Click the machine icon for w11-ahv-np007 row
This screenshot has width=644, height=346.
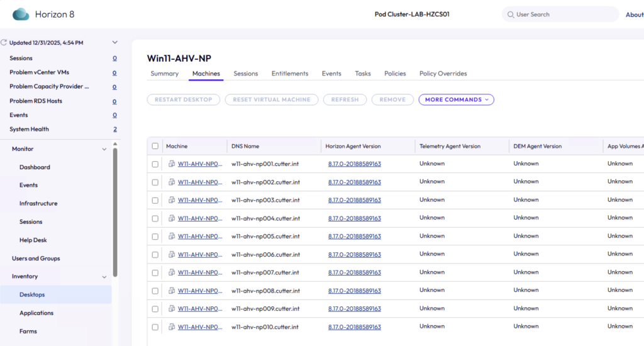tap(172, 272)
